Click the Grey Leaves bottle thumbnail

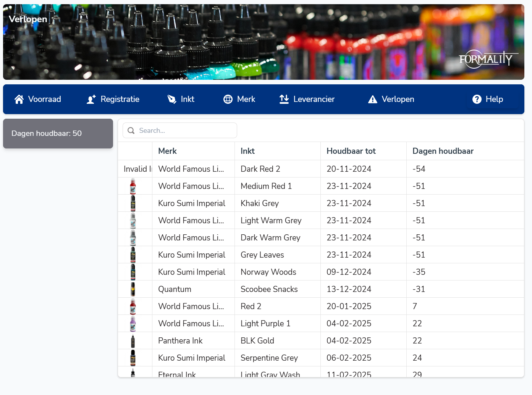pyautogui.click(x=133, y=255)
